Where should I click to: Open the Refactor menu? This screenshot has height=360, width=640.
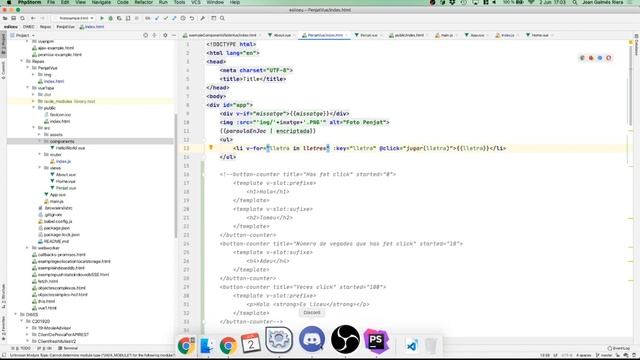pos(144,2)
